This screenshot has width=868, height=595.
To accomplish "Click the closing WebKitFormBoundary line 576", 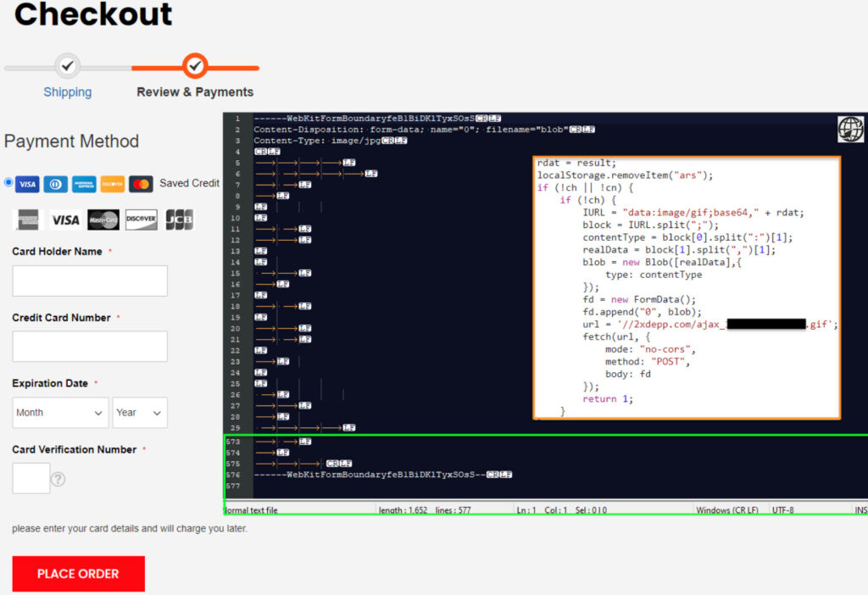I will click(382, 475).
